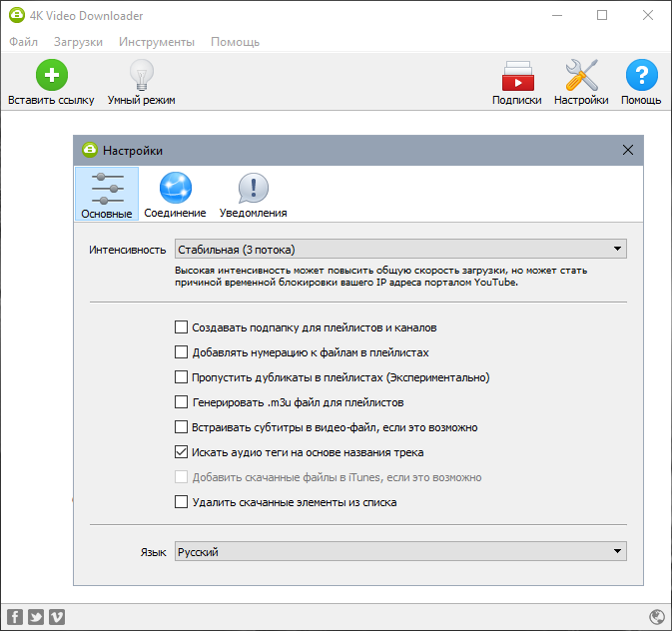672x631 pixels.
Task: Open the Помощь menu in the menu bar
Action: (235, 42)
